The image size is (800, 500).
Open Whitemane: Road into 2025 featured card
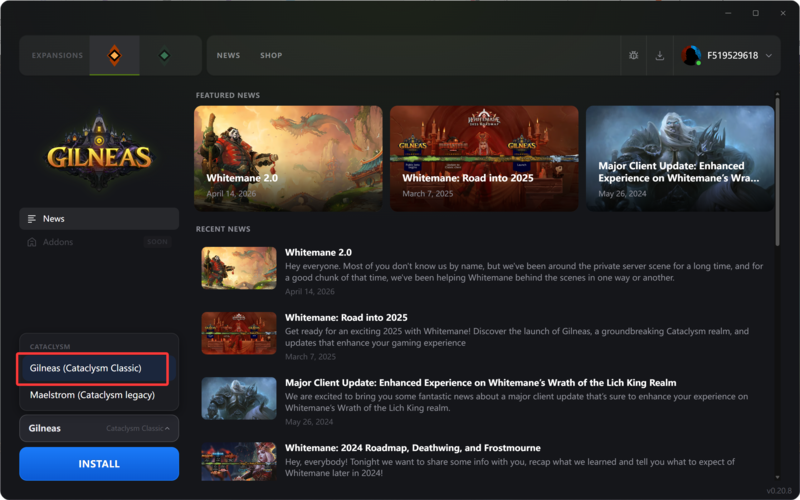484,158
